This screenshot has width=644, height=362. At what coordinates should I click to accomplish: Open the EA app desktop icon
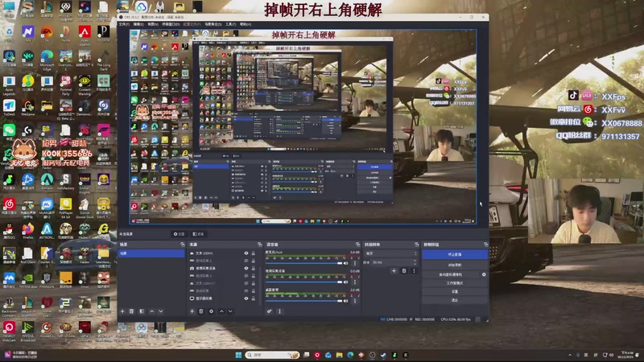(x=47, y=34)
